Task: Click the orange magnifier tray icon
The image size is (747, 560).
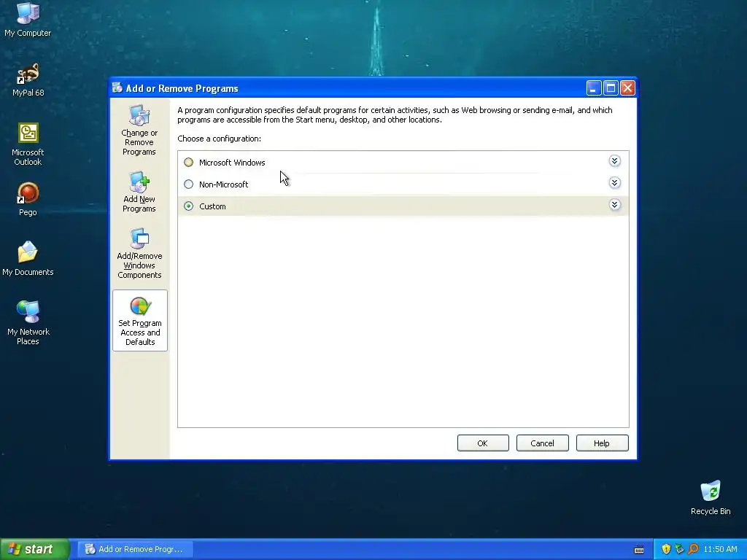Action: point(693,549)
